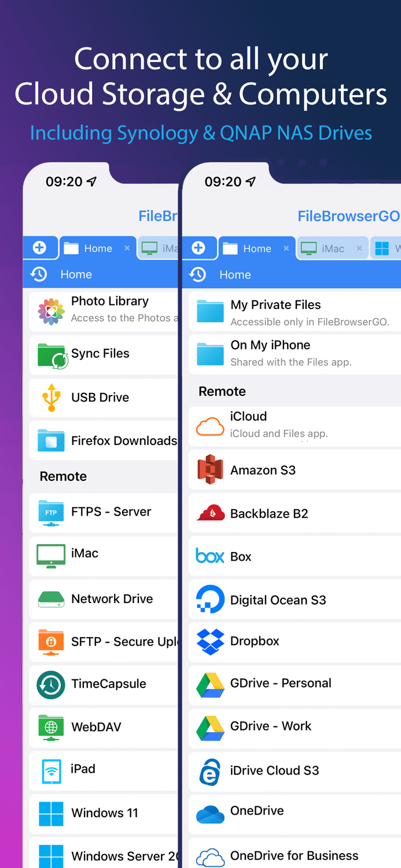Select the Network Drive row label
The width and height of the screenshot is (401, 868).
tap(112, 599)
